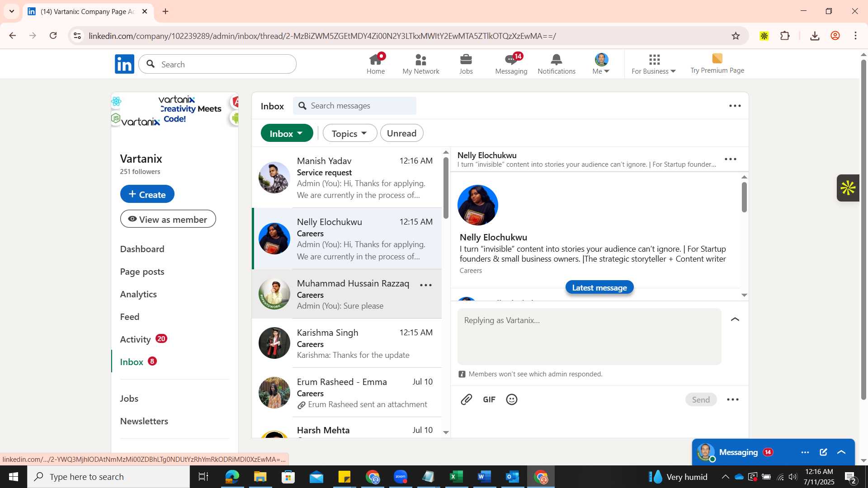
Task: Bookmark this page with the star icon
Action: 736,36
